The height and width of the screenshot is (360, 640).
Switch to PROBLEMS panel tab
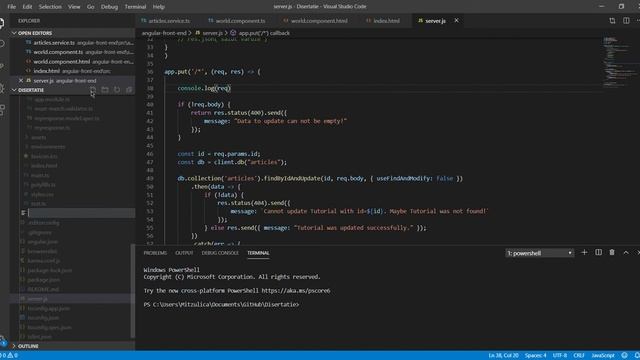click(155, 253)
